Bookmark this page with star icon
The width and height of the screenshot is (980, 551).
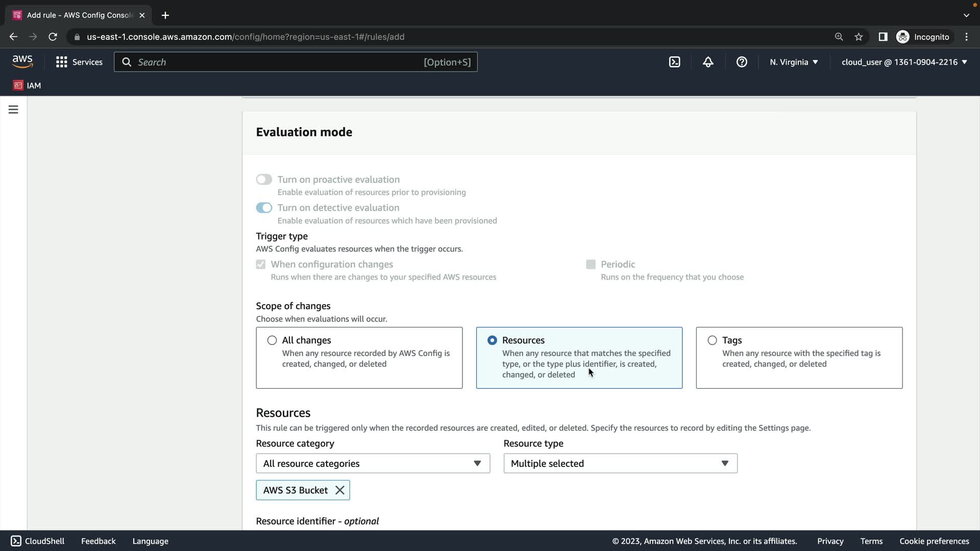pyautogui.click(x=859, y=37)
